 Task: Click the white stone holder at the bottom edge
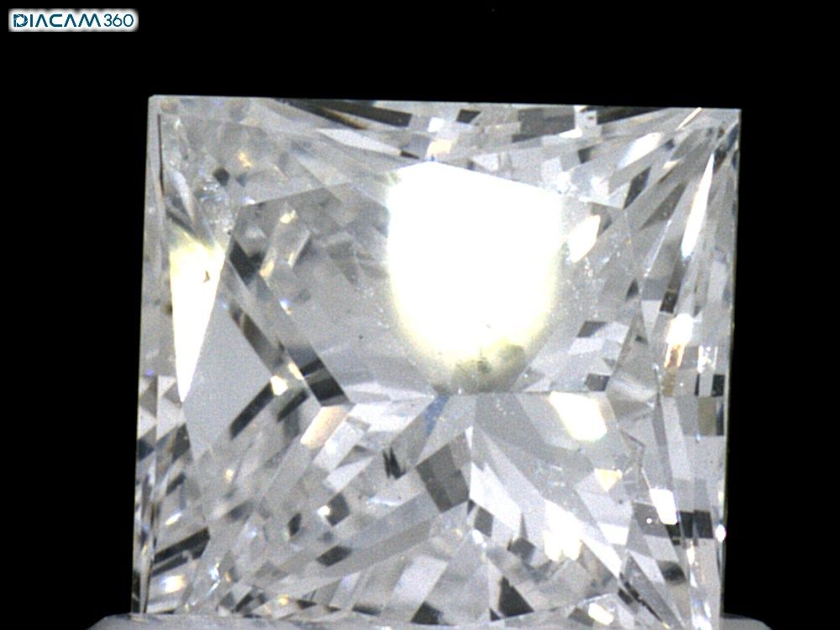(420, 623)
